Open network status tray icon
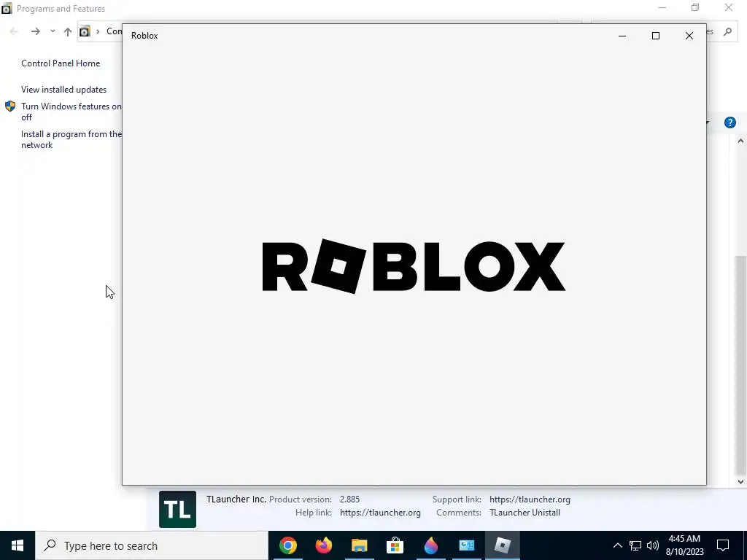Image resolution: width=747 pixels, height=560 pixels. pos(635,545)
